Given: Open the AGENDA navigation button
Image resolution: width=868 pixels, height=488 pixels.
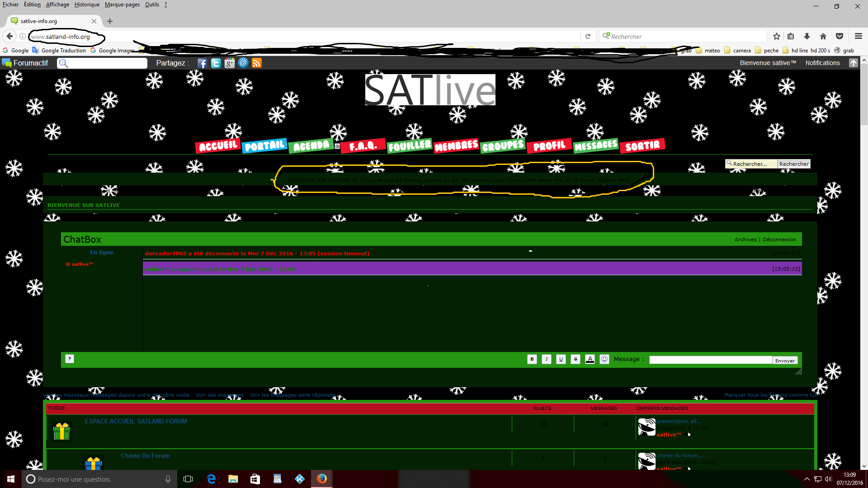Looking at the screenshot, I should tap(311, 146).
